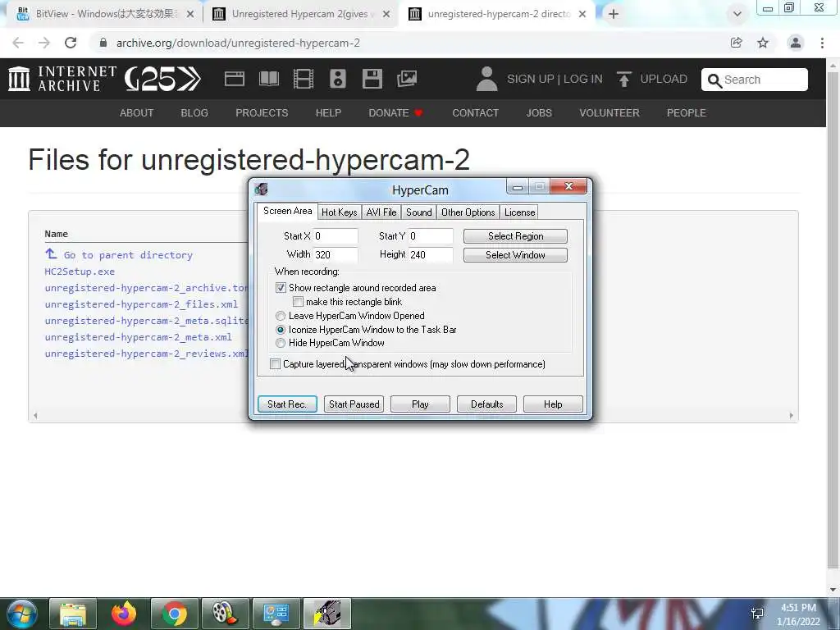The image size is (840, 630).
Task: Switch to Unregistered Hypercam 2 browser tab
Action: pos(300,14)
